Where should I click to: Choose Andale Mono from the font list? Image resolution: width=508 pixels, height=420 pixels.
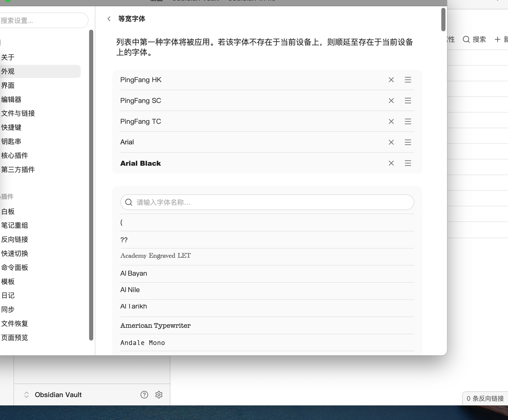(267, 343)
